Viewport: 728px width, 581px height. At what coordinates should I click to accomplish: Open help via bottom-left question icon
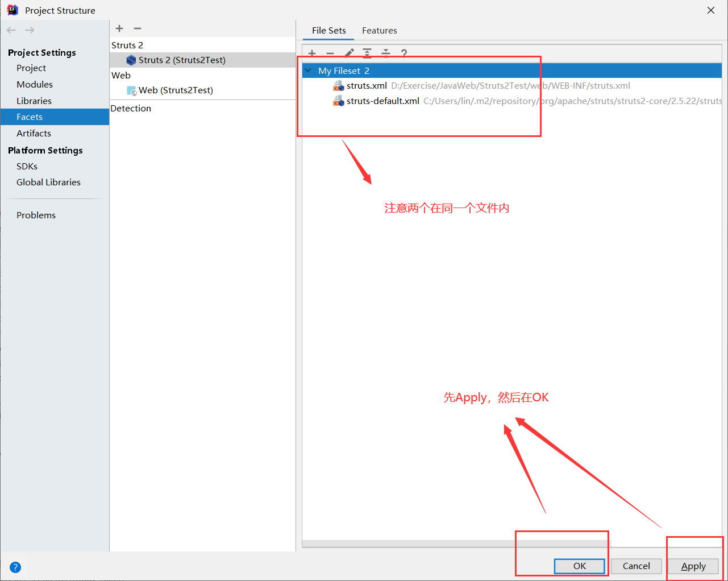(x=15, y=567)
